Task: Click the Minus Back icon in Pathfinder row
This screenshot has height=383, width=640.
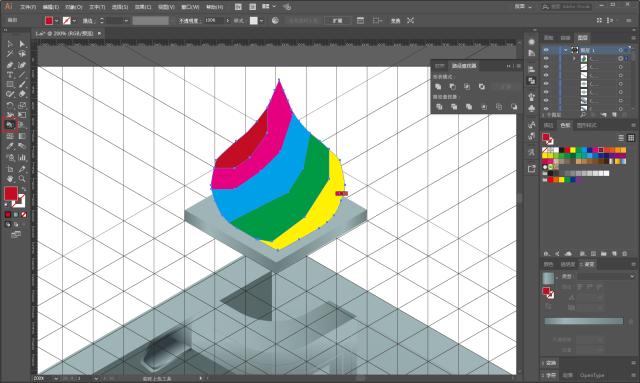Action: click(514, 107)
